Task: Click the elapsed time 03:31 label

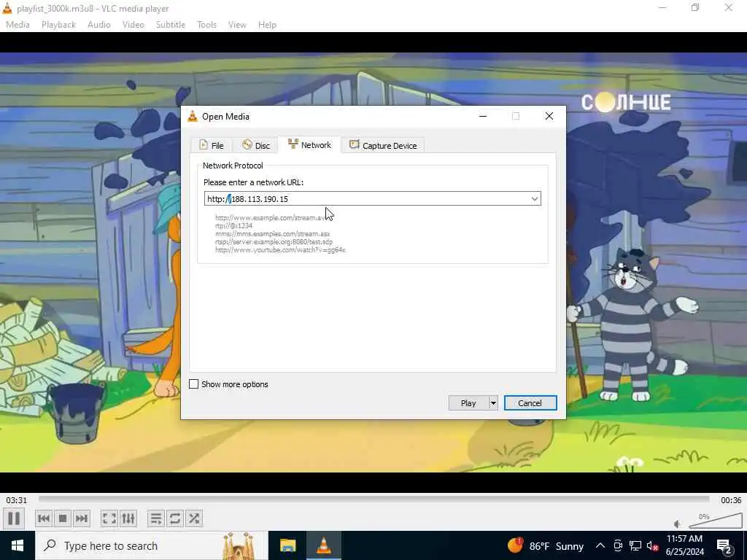Action: pos(17,500)
